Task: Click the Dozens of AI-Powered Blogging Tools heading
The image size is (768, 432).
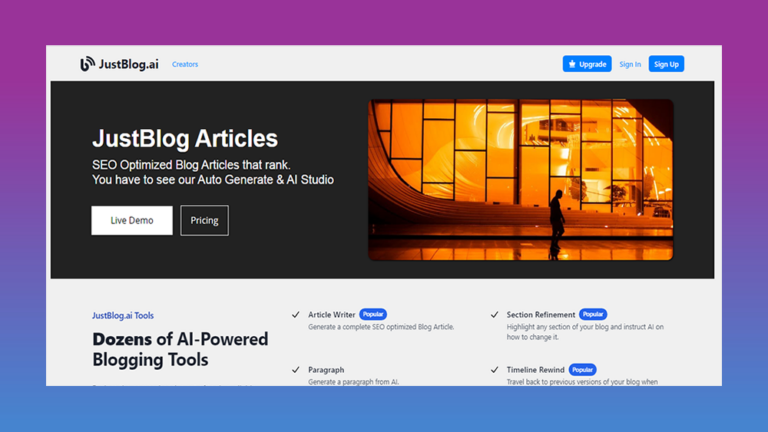Action: [x=180, y=349]
